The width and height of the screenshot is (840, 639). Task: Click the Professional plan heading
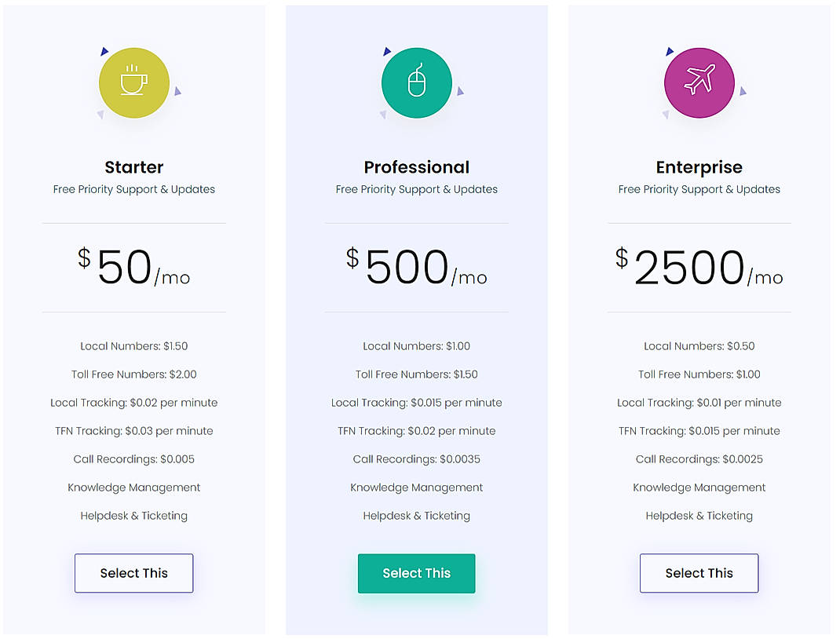[x=416, y=166]
